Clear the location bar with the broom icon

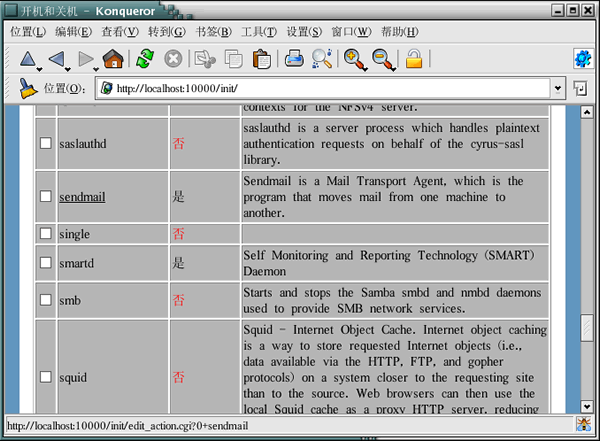coord(28,88)
